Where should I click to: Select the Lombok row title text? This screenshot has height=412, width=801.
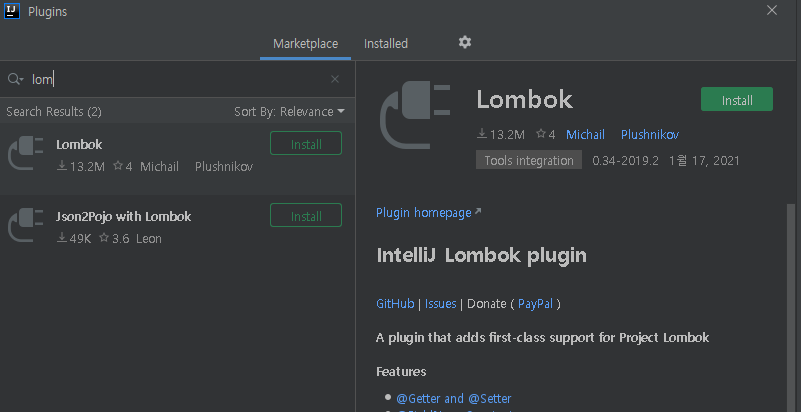pos(79,144)
